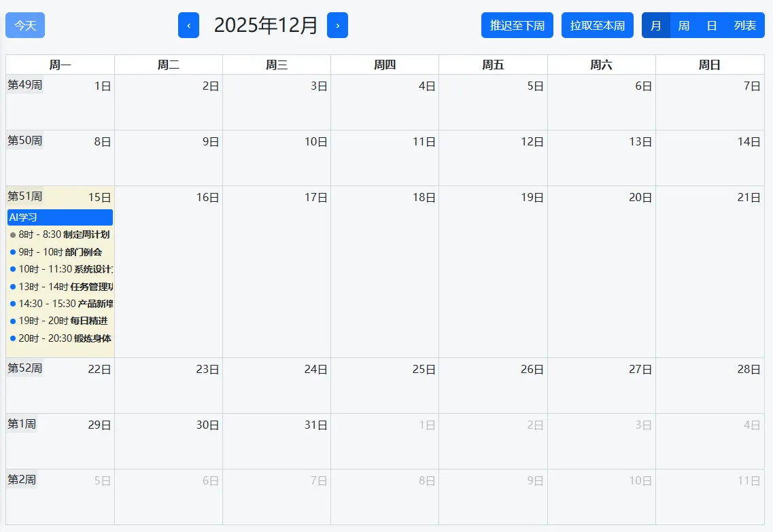Switch to 月 (month) view
Image resolution: width=773 pixels, height=532 pixels.
coord(655,25)
